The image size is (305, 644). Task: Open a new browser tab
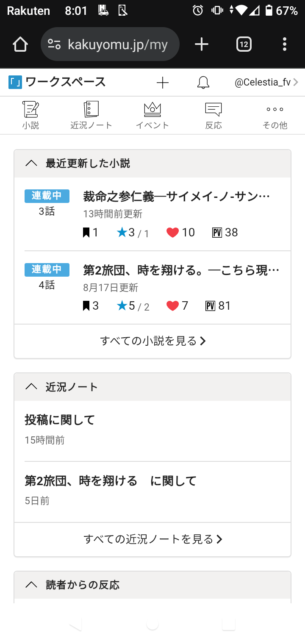tap(202, 44)
